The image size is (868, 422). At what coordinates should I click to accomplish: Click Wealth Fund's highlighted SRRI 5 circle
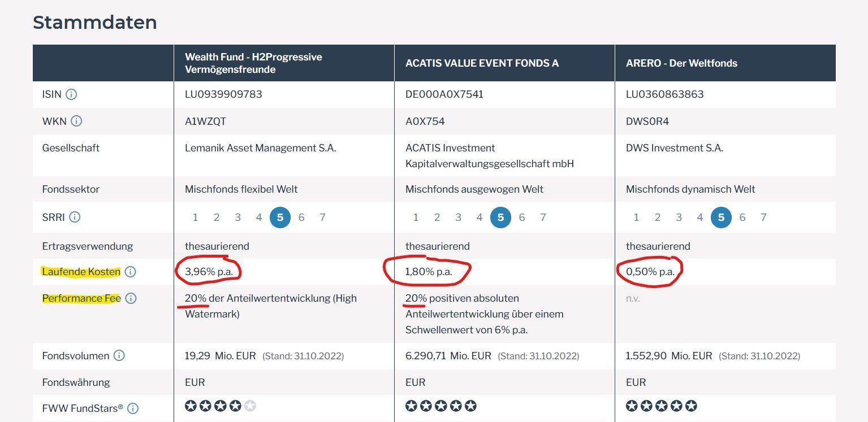point(280,217)
